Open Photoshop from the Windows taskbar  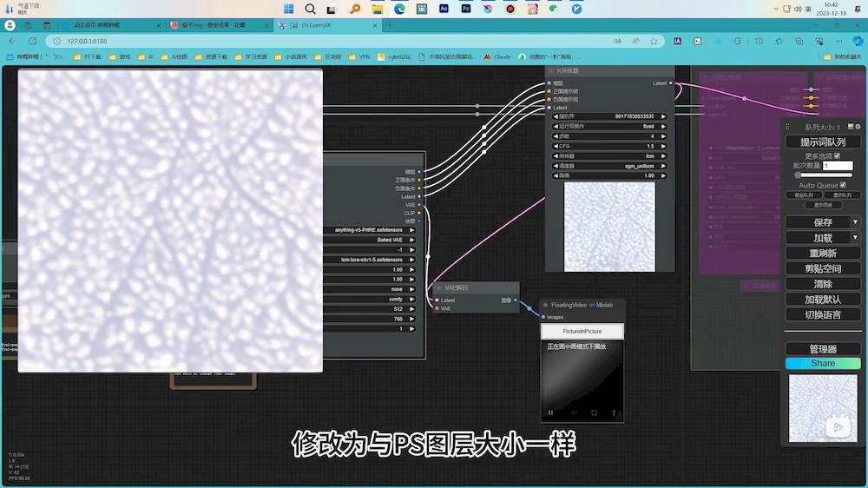(x=466, y=9)
